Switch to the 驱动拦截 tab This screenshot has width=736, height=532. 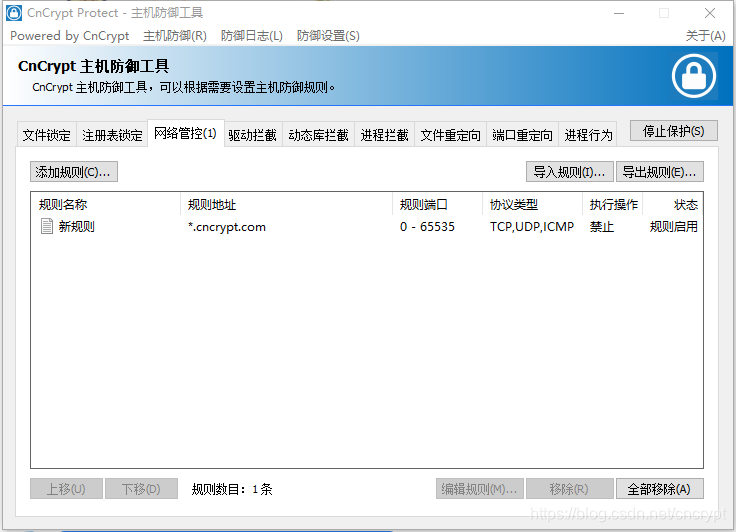253,135
